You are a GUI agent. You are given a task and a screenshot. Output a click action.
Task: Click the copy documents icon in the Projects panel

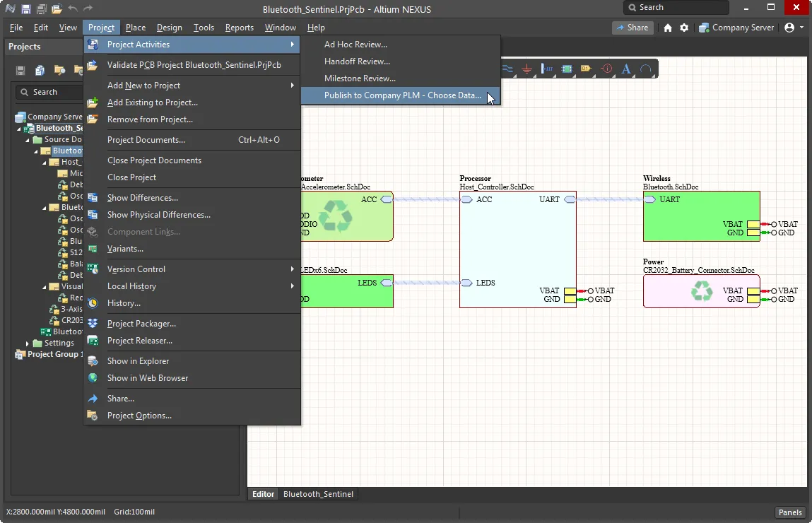(x=40, y=70)
